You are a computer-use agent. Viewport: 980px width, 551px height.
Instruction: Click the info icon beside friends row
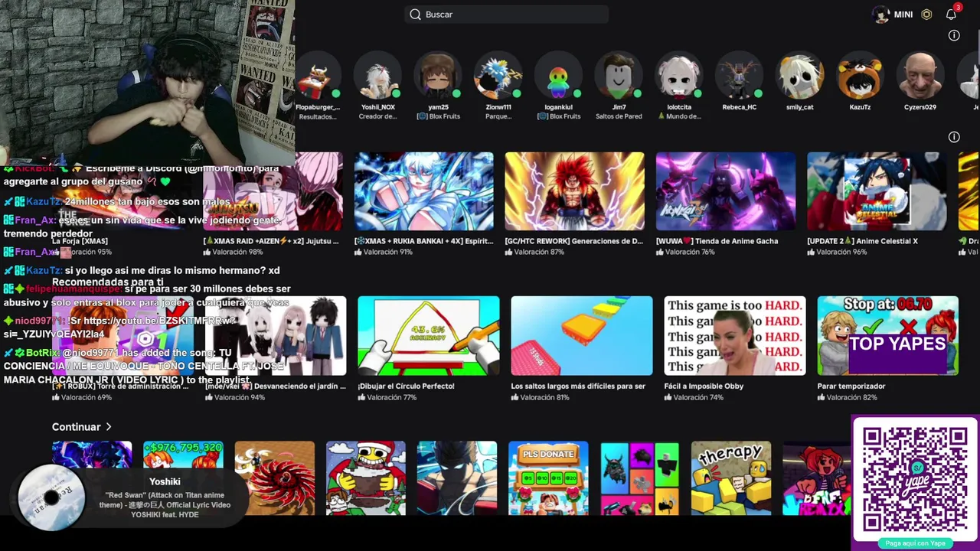click(954, 35)
